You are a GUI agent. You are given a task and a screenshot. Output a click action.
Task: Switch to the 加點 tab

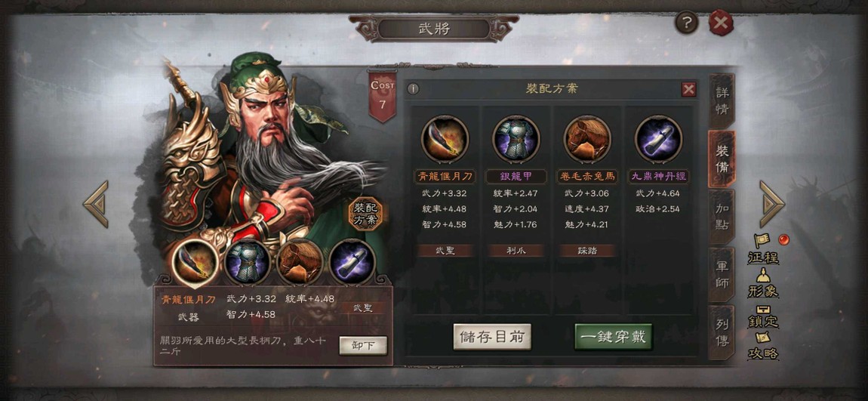[722, 217]
